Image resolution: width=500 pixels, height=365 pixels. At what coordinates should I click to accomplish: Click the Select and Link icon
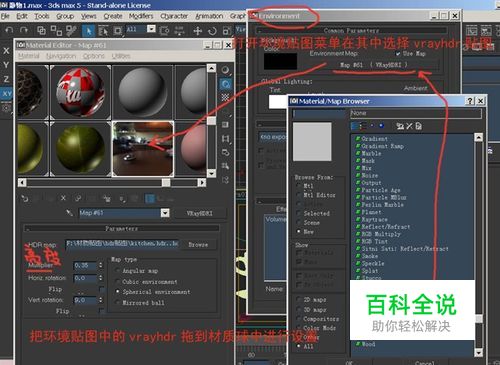click(41, 31)
